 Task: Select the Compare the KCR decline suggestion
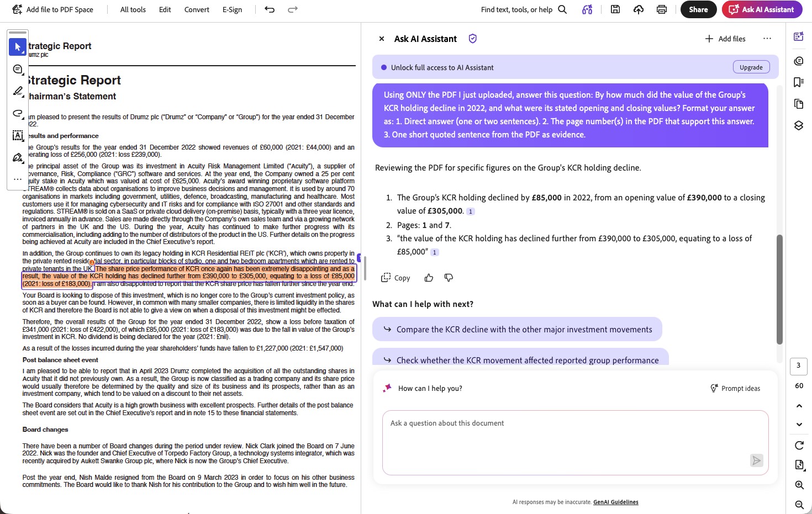[517, 329]
